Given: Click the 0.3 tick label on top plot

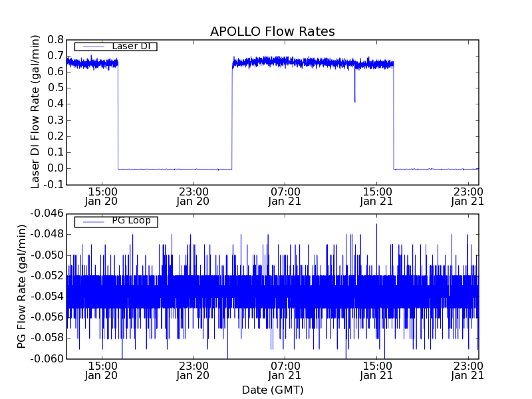Looking at the screenshot, I should point(55,120).
